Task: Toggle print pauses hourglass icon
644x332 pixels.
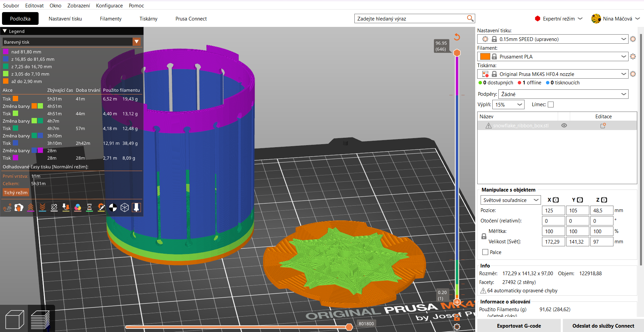Action: pos(89,208)
